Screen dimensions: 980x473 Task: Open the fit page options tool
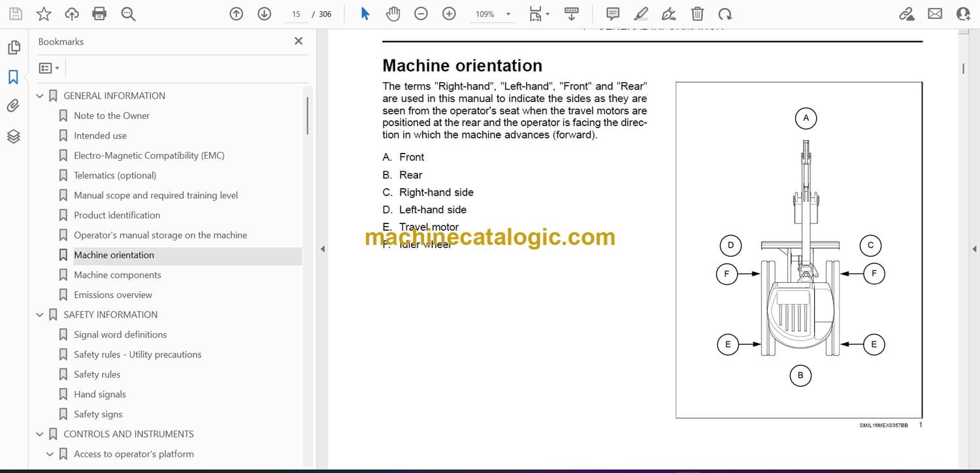pos(539,14)
